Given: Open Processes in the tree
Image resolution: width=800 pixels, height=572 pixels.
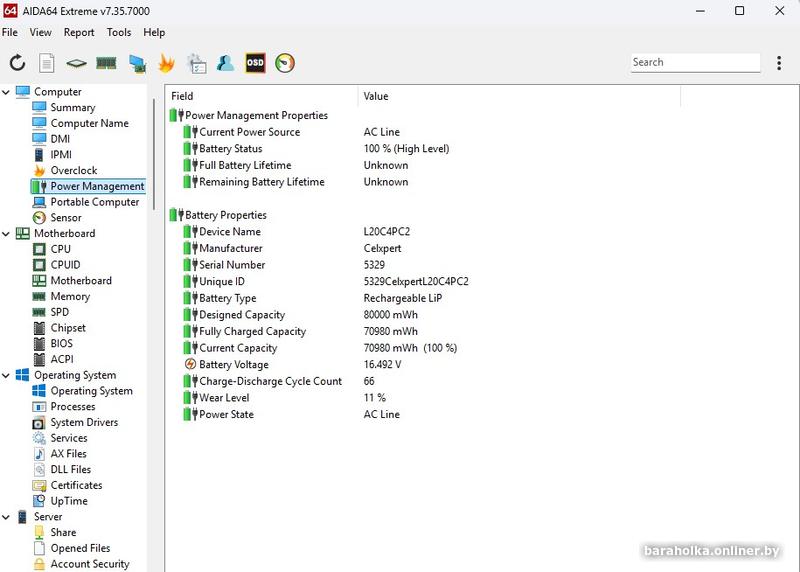Looking at the screenshot, I should 64,407.
